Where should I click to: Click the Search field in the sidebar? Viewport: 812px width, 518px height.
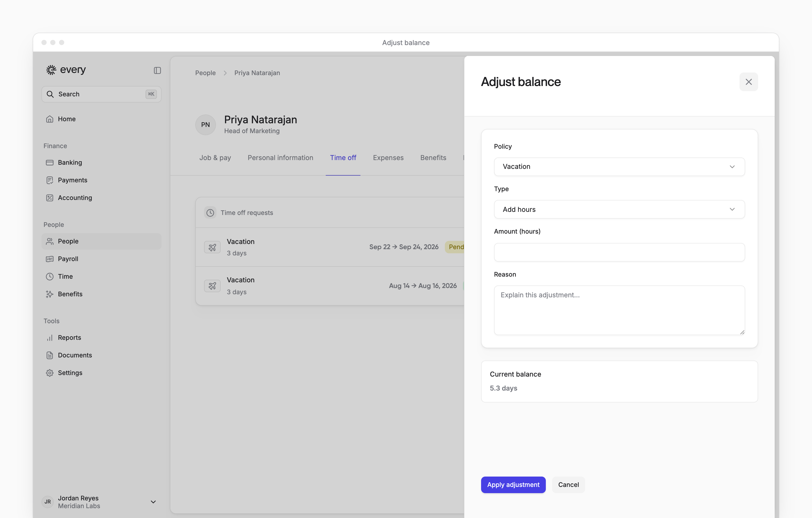click(x=101, y=94)
